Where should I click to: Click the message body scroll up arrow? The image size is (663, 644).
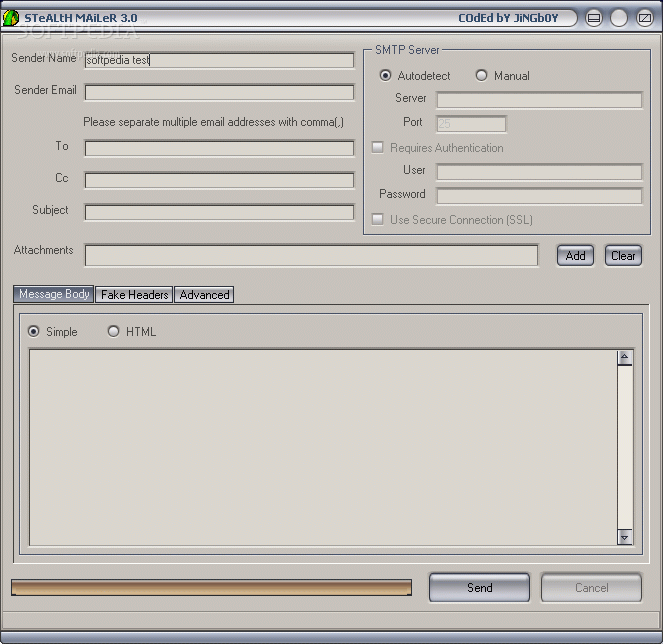pyautogui.click(x=625, y=358)
